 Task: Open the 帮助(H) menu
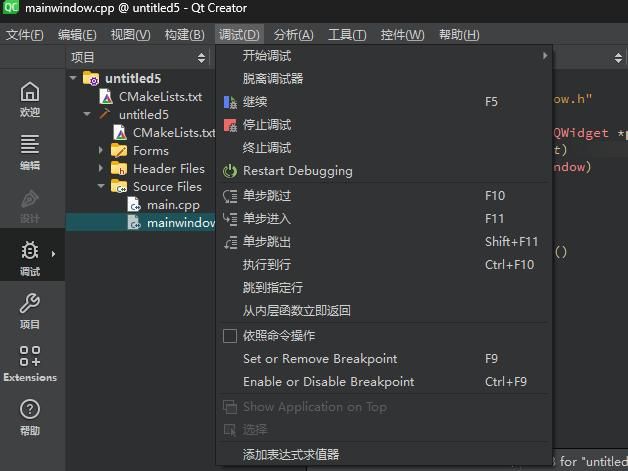pyautogui.click(x=459, y=35)
